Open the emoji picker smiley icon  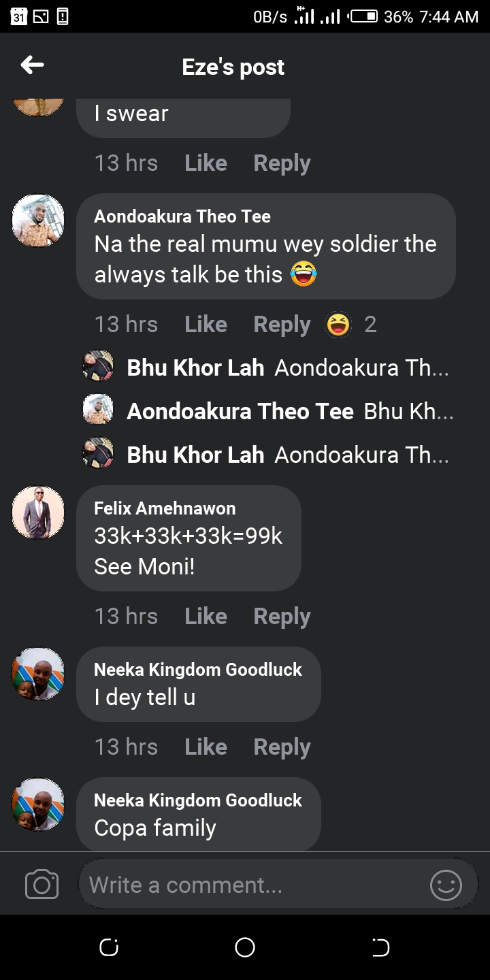tap(446, 885)
